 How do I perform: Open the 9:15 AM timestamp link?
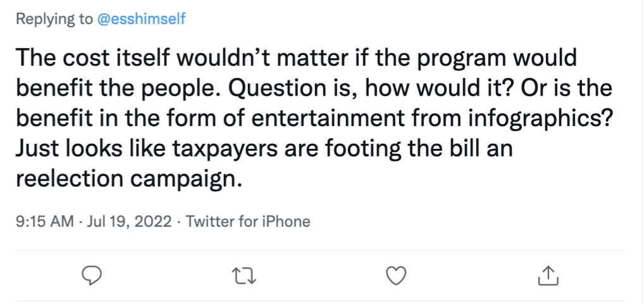point(43,222)
